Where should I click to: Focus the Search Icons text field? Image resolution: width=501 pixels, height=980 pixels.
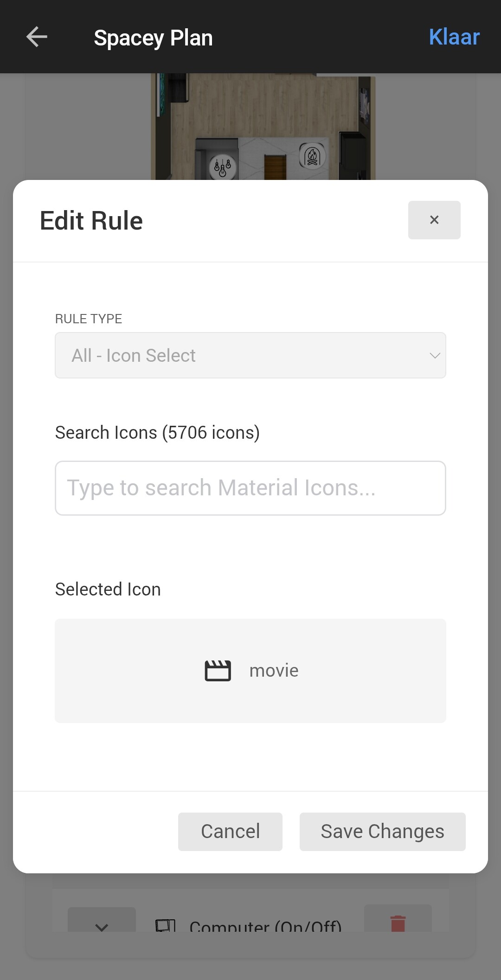pyautogui.click(x=250, y=488)
